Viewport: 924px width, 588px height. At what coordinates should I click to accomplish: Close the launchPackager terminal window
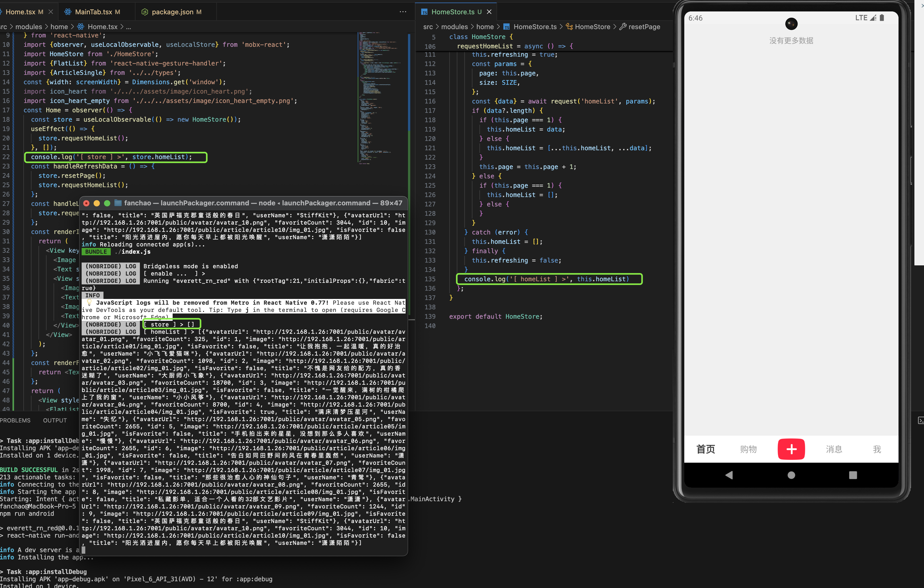click(x=86, y=203)
